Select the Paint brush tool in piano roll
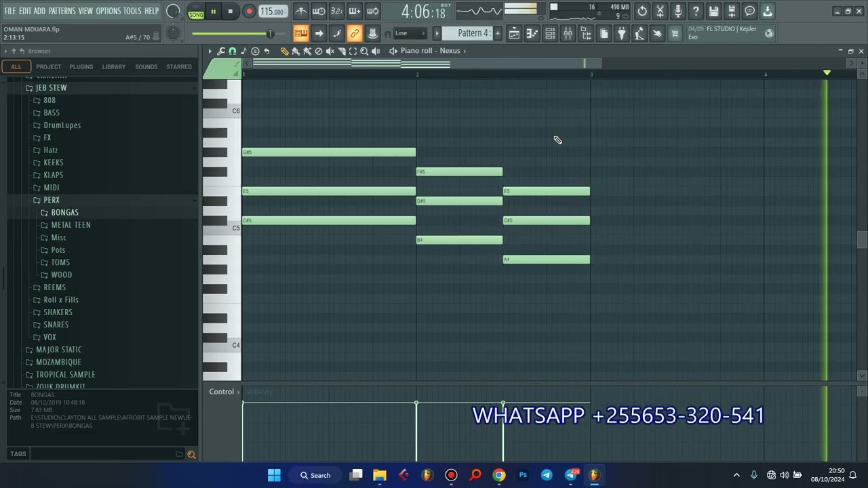The image size is (868, 488). click(x=296, y=51)
